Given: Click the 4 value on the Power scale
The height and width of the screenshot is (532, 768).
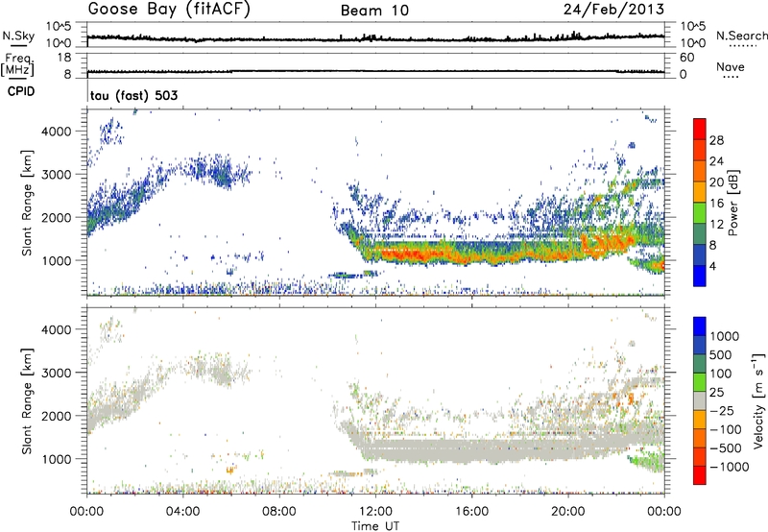Looking at the screenshot, I should [712, 267].
